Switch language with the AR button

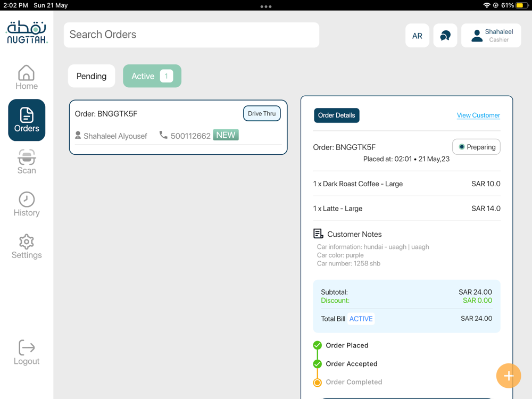point(417,35)
